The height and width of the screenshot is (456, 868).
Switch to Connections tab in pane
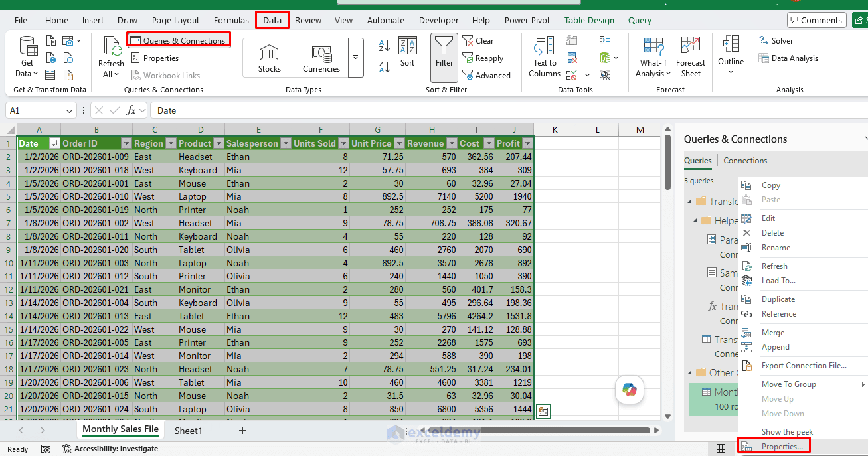coord(745,161)
